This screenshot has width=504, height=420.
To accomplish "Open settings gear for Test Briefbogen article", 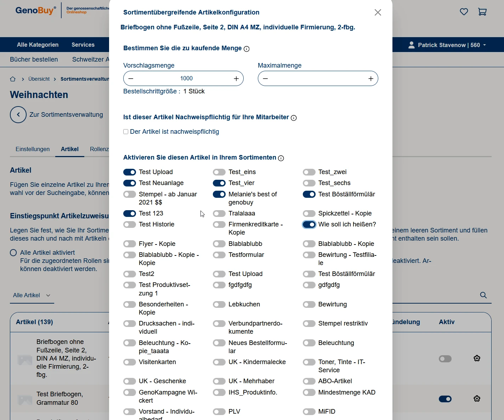I will click(x=477, y=399).
